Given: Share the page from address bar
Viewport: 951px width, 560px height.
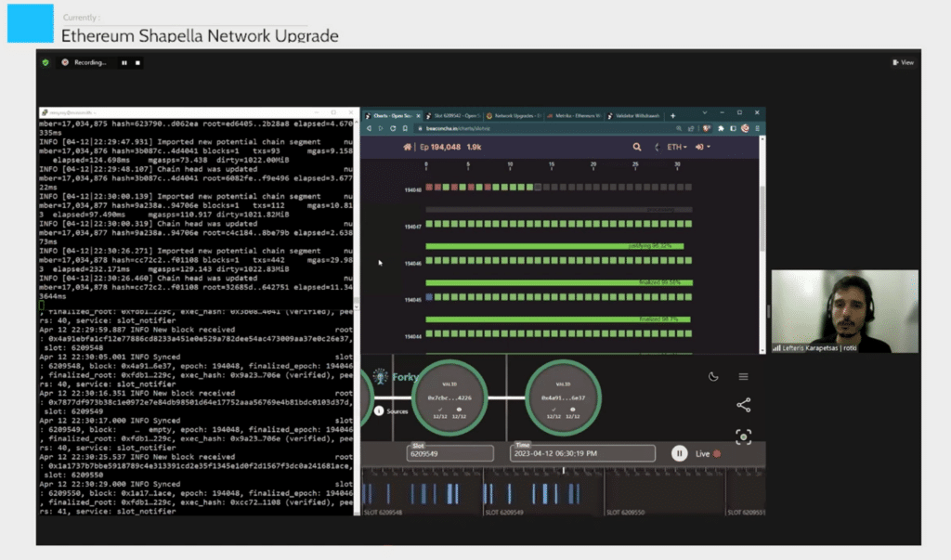Looking at the screenshot, I should [x=691, y=129].
